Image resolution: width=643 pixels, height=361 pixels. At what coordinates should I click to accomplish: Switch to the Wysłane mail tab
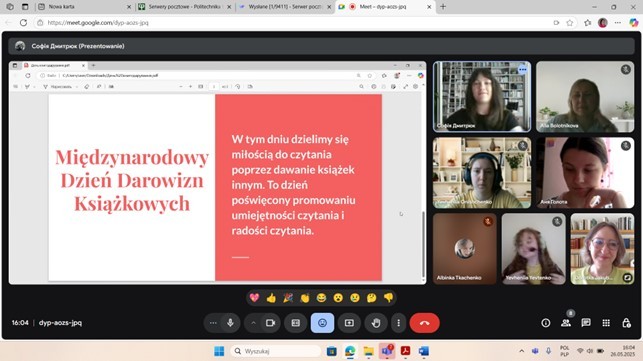point(285,7)
